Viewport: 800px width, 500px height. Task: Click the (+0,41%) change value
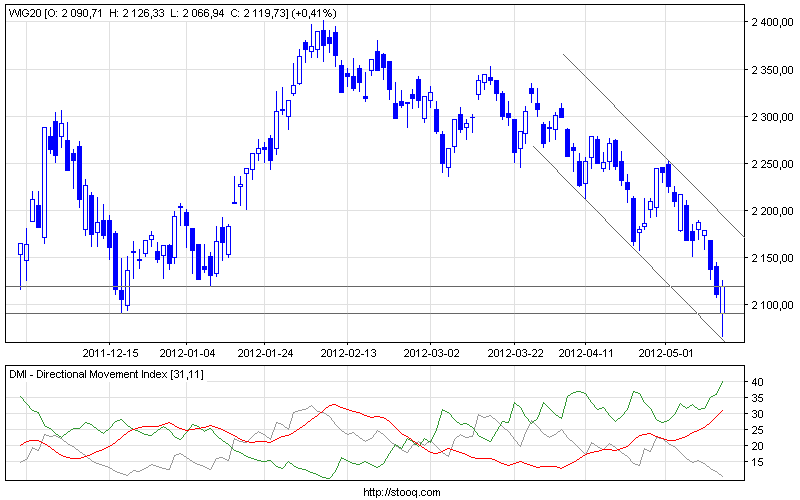pos(314,13)
